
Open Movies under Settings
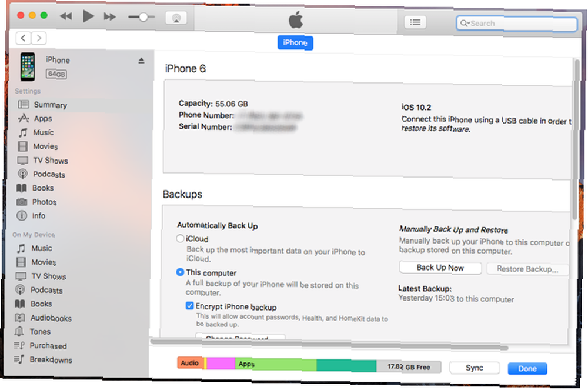(45, 146)
